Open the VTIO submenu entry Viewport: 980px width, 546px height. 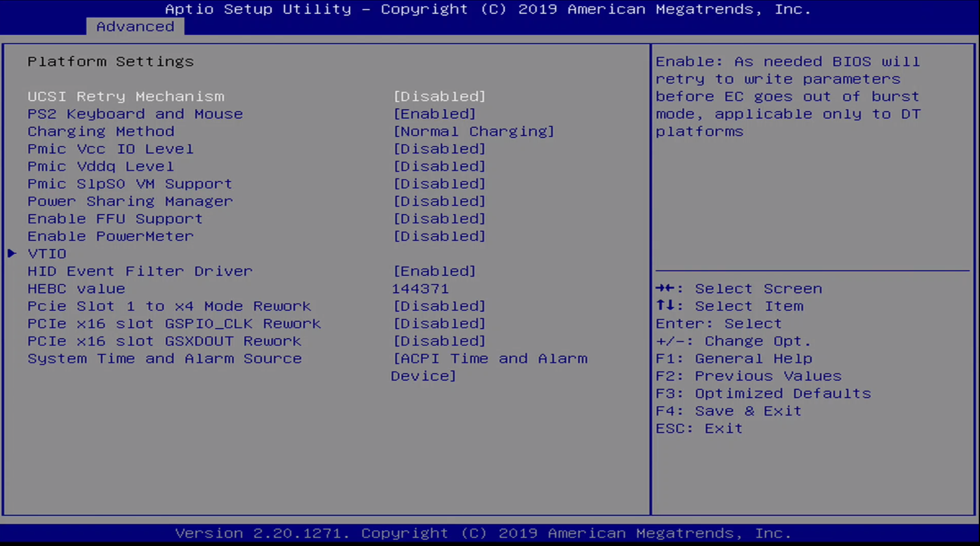pos(47,254)
